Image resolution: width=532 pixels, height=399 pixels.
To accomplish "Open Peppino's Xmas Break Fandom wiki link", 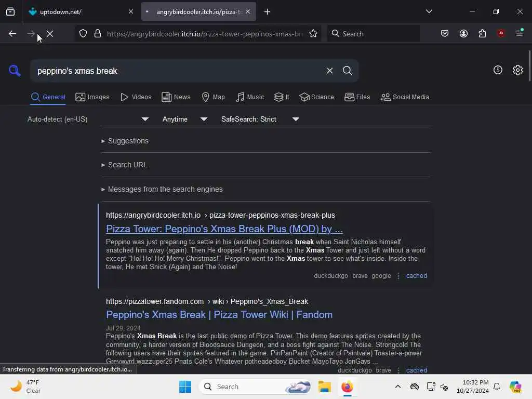I will click(219, 315).
